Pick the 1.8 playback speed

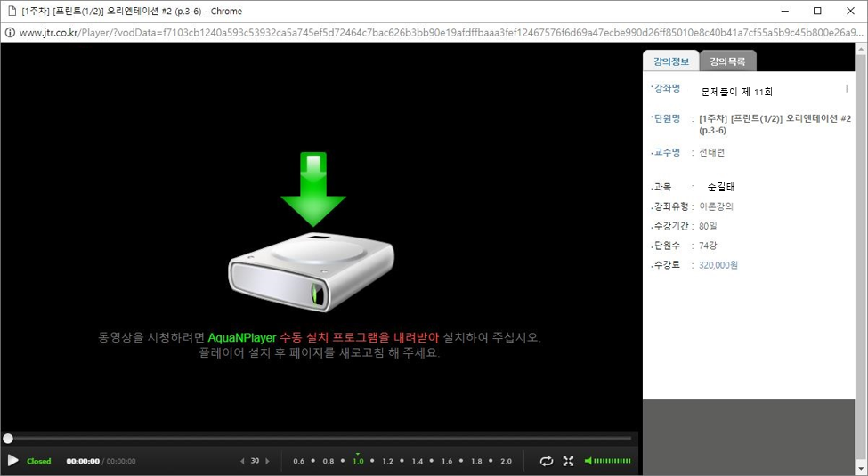476,461
